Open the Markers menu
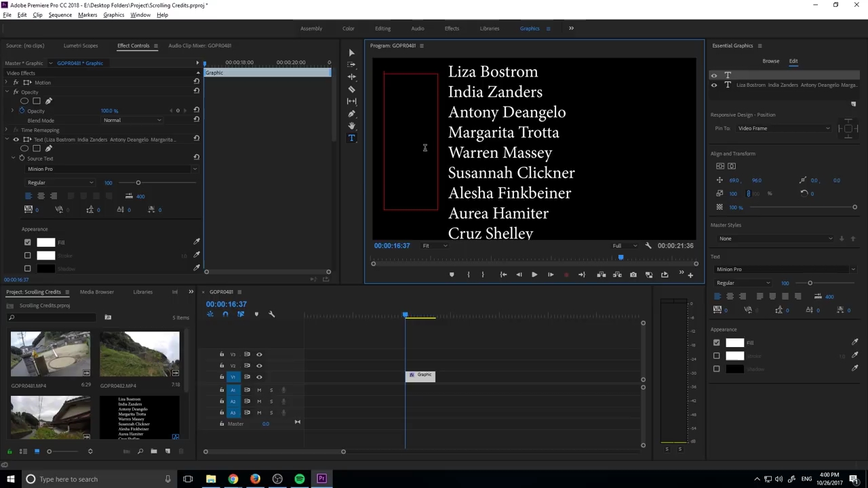 coord(87,15)
